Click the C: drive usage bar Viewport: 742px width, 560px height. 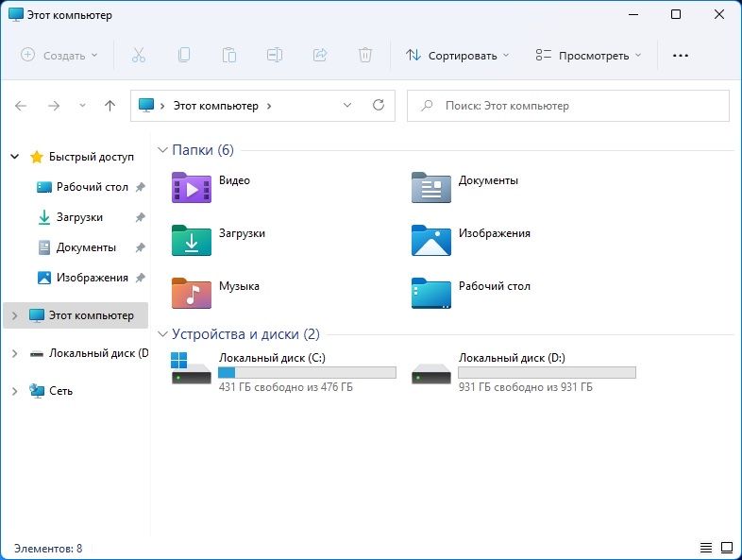[x=307, y=372]
